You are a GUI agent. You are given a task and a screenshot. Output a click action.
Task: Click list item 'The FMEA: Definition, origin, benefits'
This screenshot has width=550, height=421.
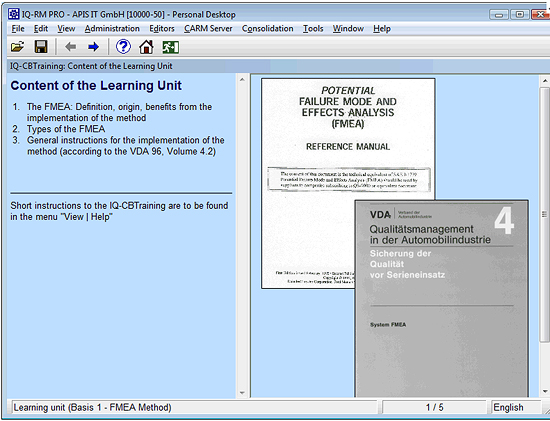pos(119,112)
